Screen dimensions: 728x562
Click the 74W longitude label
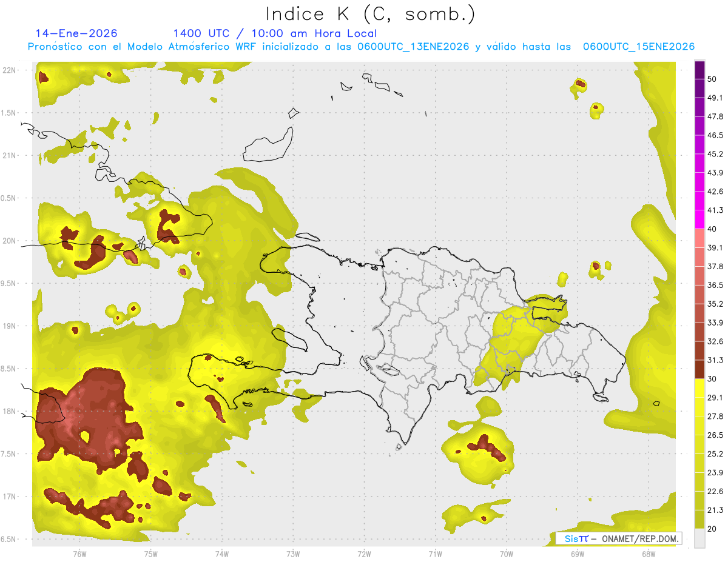click(222, 554)
